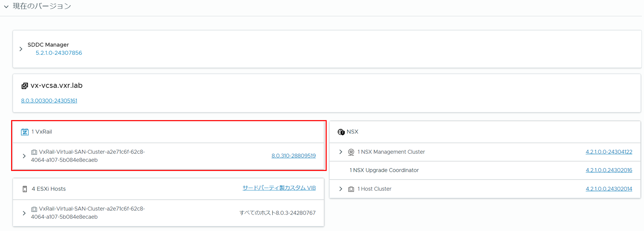644x231 pixels.
Task: Click the VxRail icon
Action: pyautogui.click(x=25, y=132)
